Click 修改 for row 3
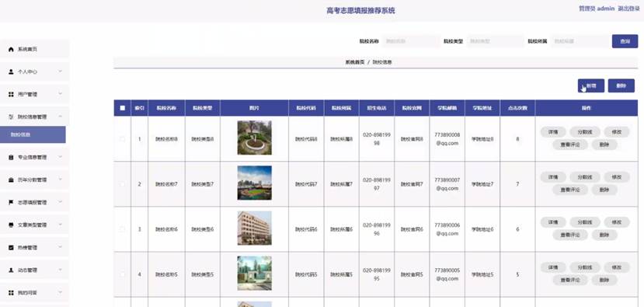Screen dimensions: 644x307 coord(617,222)
